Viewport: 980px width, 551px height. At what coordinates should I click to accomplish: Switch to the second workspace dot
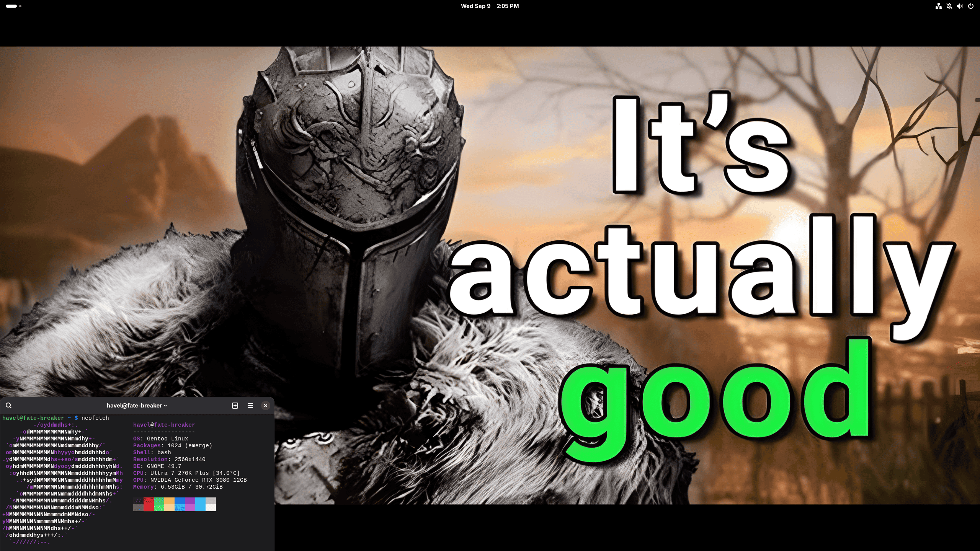[x=20, y=6]
